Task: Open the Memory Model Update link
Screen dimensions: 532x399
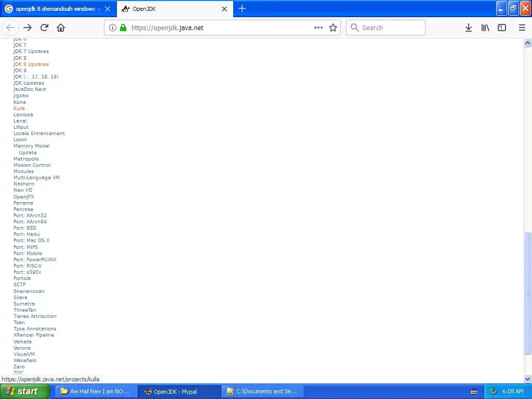Action: tap(31, 149)
